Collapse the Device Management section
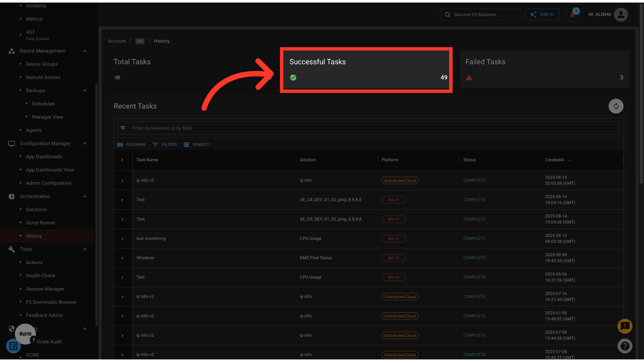 (x=85, y=51)
